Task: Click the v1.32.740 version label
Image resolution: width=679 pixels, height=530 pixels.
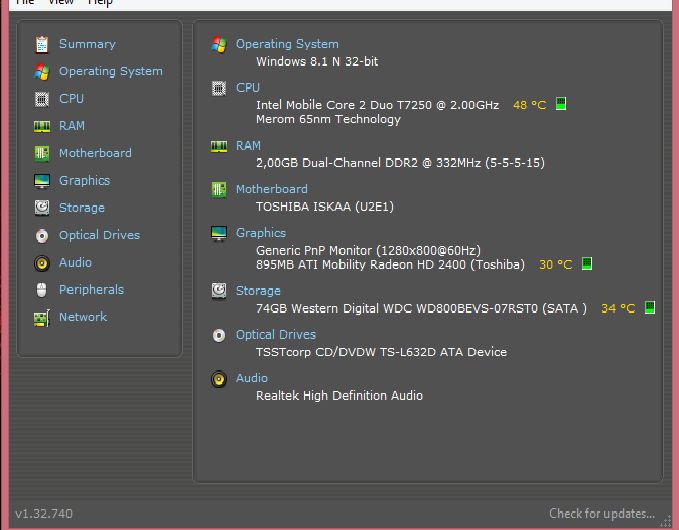Action: coord(44,514)
